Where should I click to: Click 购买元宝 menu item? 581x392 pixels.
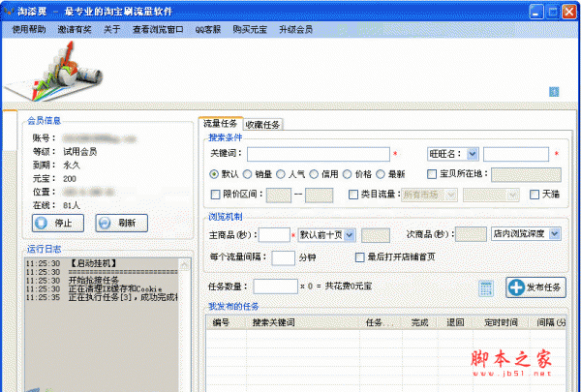(x=250, y=30)
